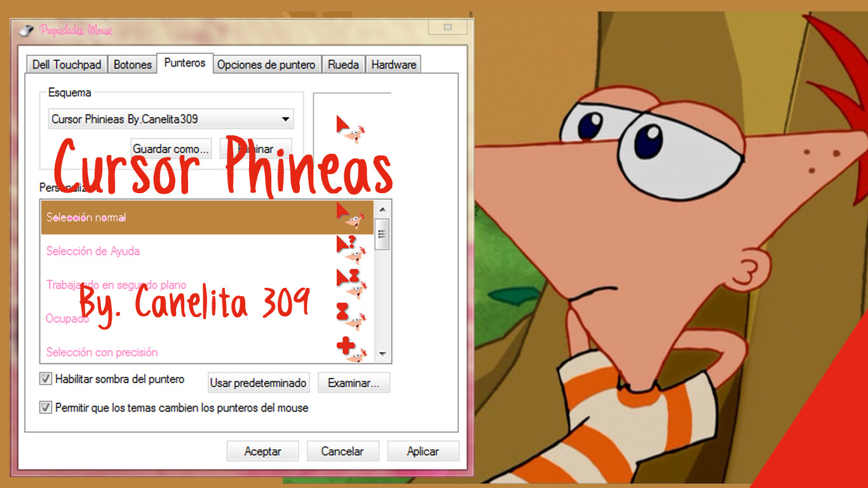Screen dimensions: 868x488
Task: Click the pointer list scrollbar thumb
Action: click(383, 235)
